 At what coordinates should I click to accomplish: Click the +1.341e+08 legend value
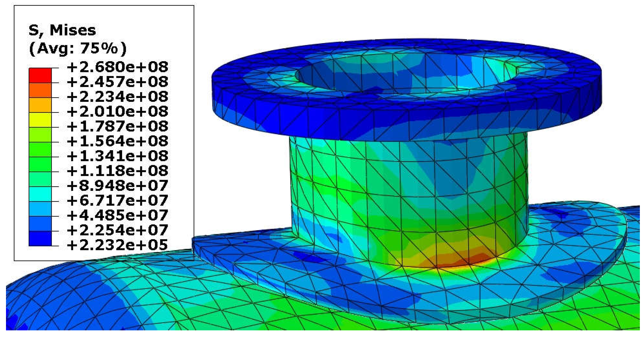pos(118,156)
